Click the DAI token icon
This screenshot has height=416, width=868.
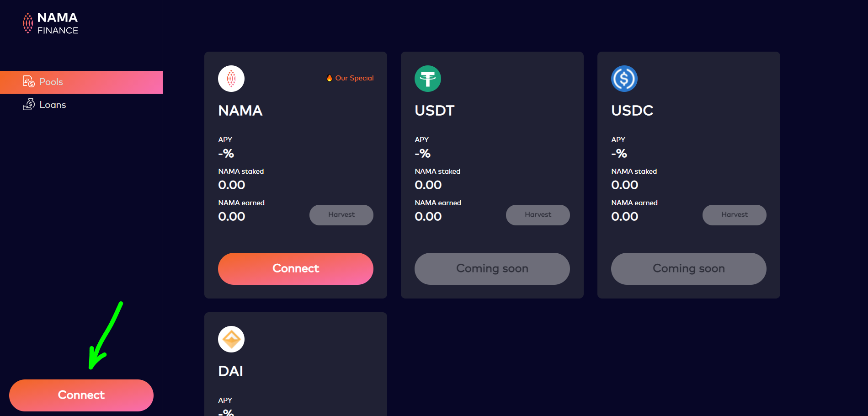click(231, 339)
